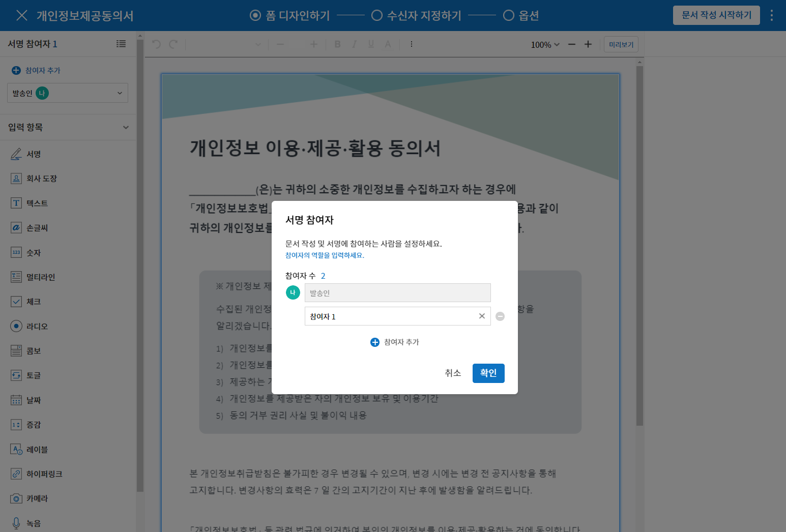The height and width of the screenshot is (532, 786).
Task: Select the 서명 signature field tool
Action: pos(25,154)
